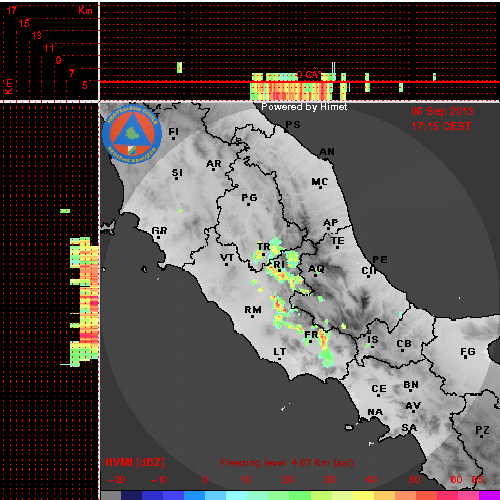This screenshot has height=500, width=500.
Task: Click the PE city label
Action: pyautogui.click(x=380, y=259)
